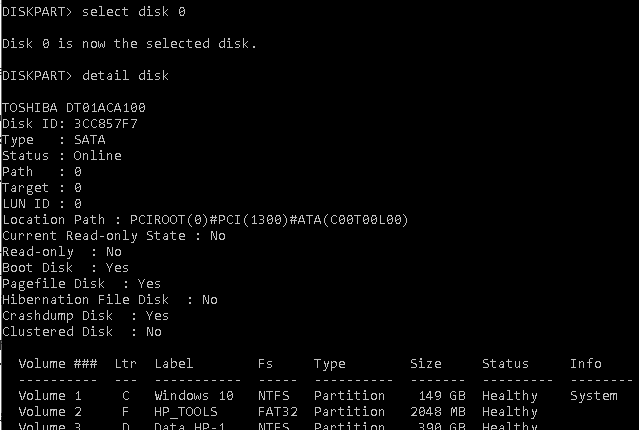
Task: Click the HP_TOOLS volume label
Action: click(x=186, y=412)
